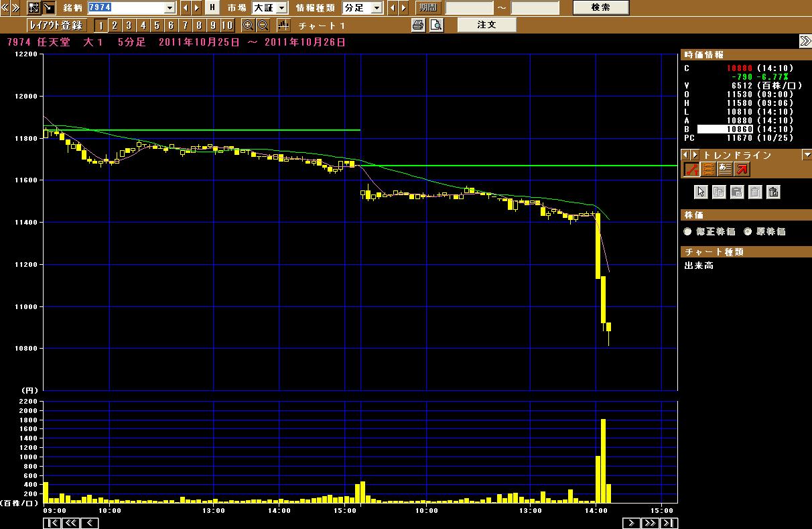Switch to layout tab 5
This screenshot has height=529, width=812.
point(157,25)
